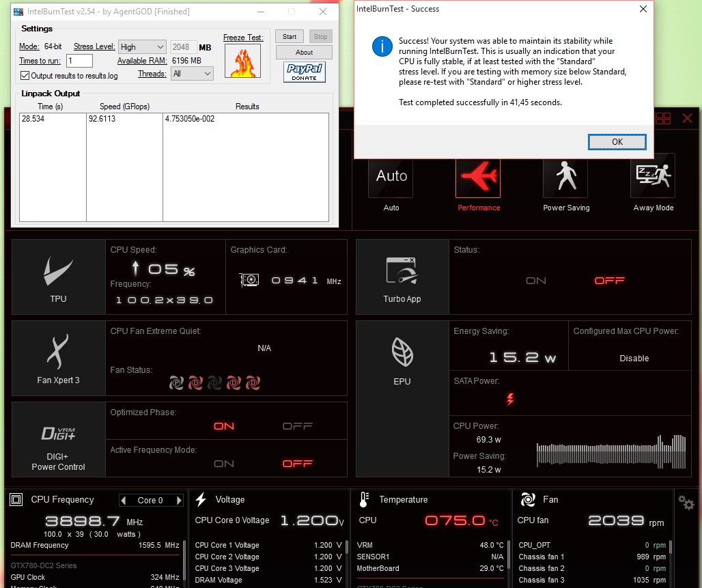Open the Threads dropdown
702x588 pixels.
tap(192, 74)
